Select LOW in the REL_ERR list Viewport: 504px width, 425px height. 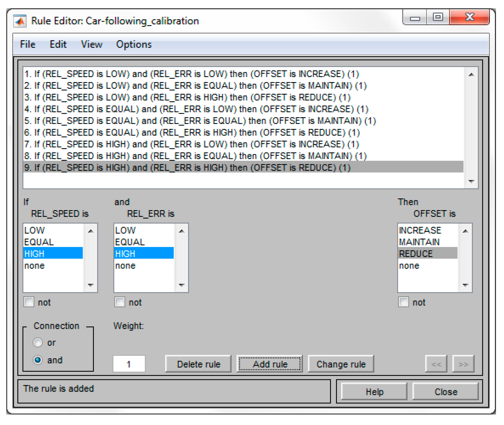(125, 230)
